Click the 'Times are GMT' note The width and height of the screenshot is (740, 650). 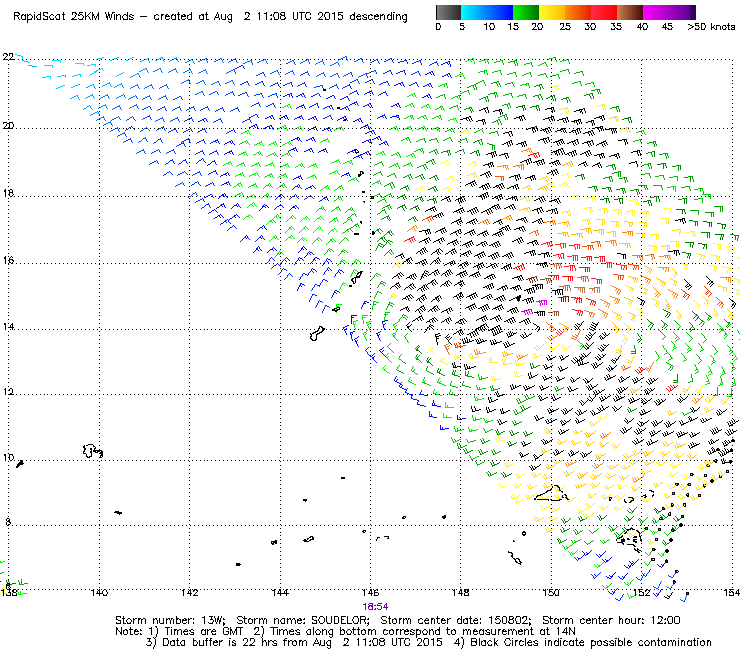(203, 632)
